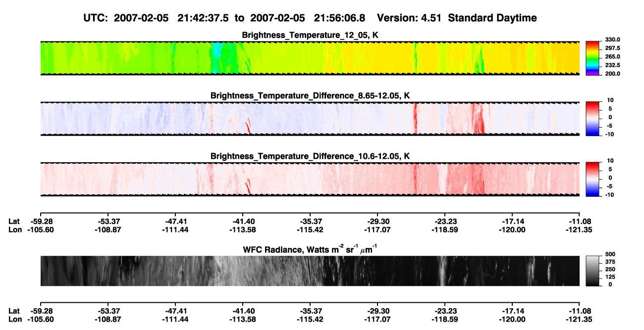Click the 'WFC Radiance, Watts' panel title
Image resolution: width=644 pixels, height=330 pixels.
point(310,249)
